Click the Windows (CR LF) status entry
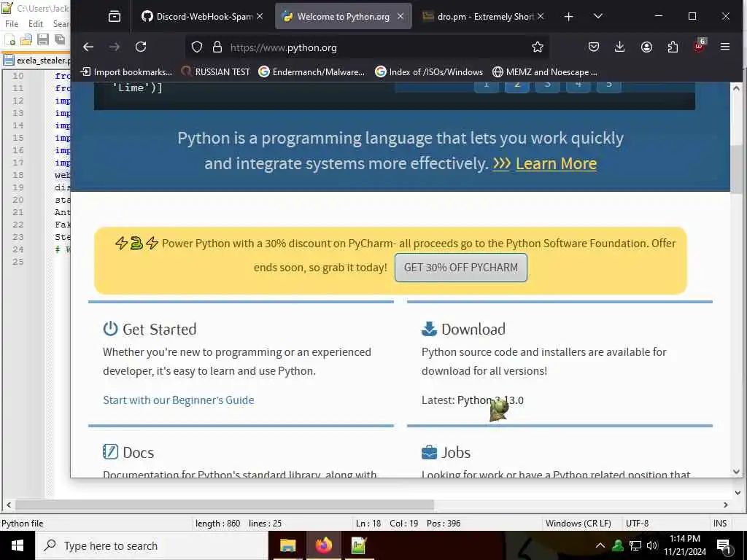The width and height of the screenshot is (747, 560). pyautogui.click(x=578, y=524)
